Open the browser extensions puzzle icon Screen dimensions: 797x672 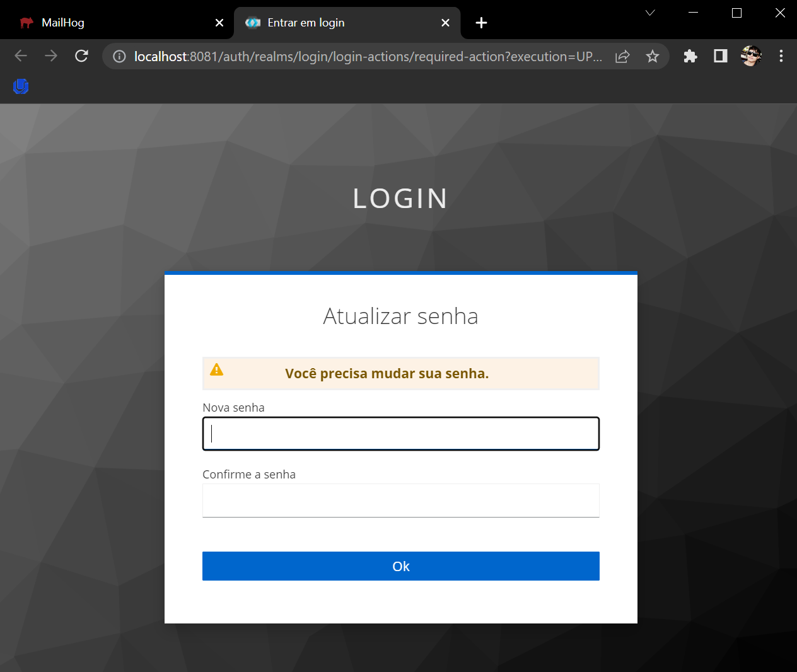coord(690,56)
